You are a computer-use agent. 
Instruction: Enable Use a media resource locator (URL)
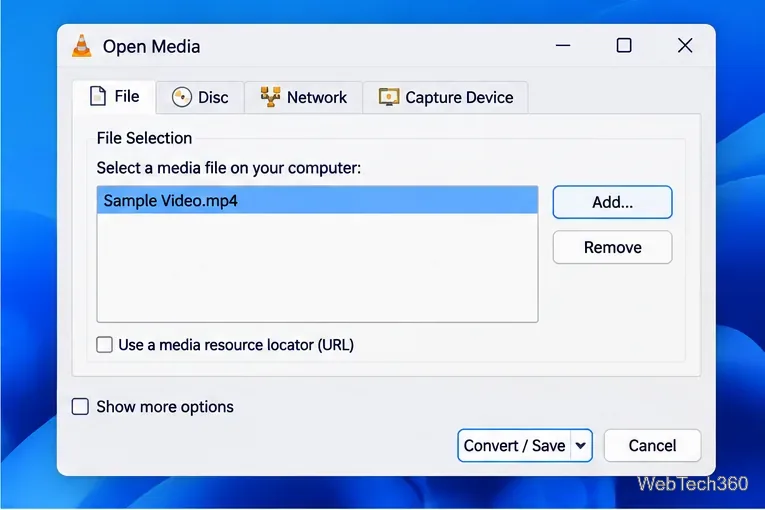point(104,345)
